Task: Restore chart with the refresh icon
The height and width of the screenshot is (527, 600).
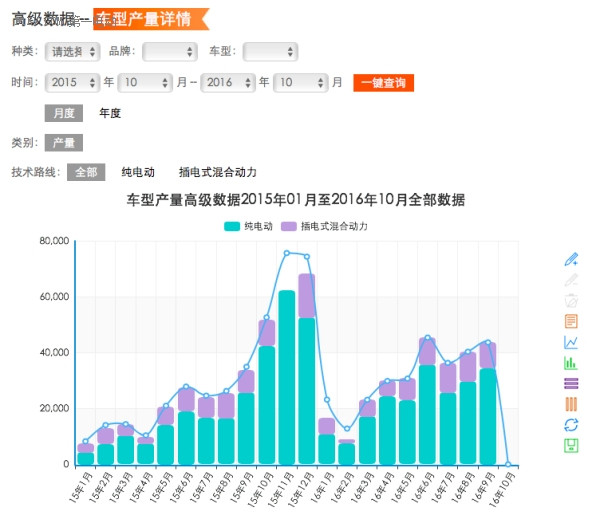Action: click(x=571, y=424)
